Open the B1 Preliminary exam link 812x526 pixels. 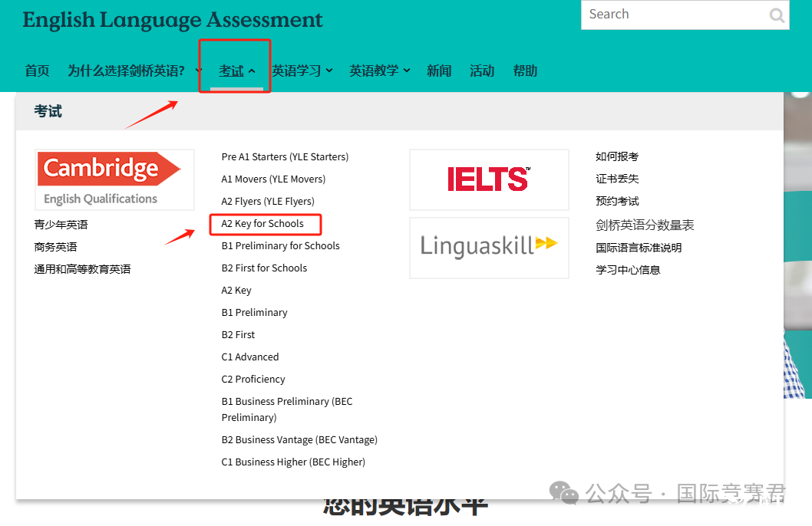(254, 312)
